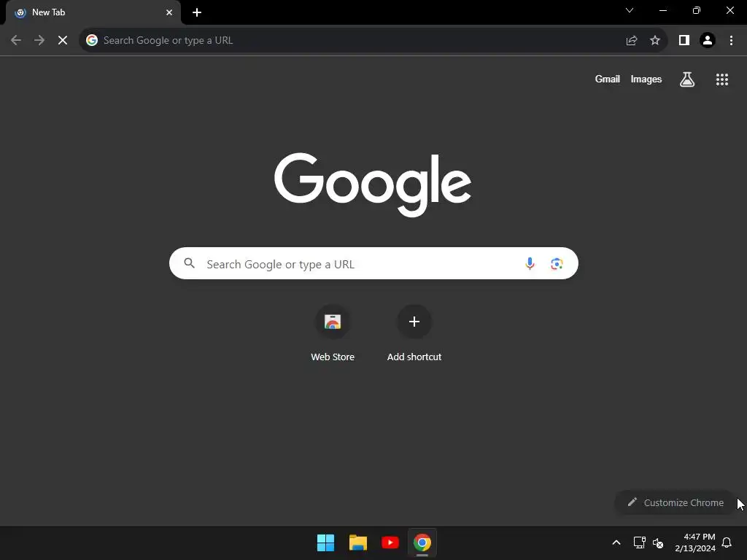Open YouTube from the taskbar
The width and height of the screenshot is (747, 560).
390,542
